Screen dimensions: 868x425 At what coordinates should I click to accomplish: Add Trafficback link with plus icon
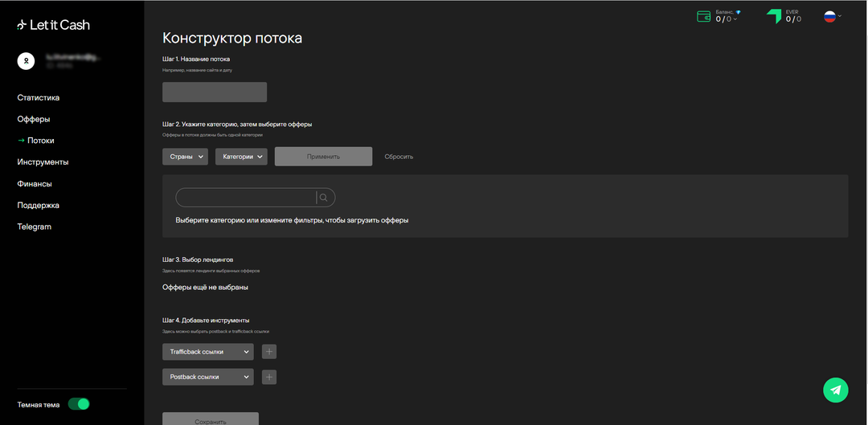click(269, 352)
